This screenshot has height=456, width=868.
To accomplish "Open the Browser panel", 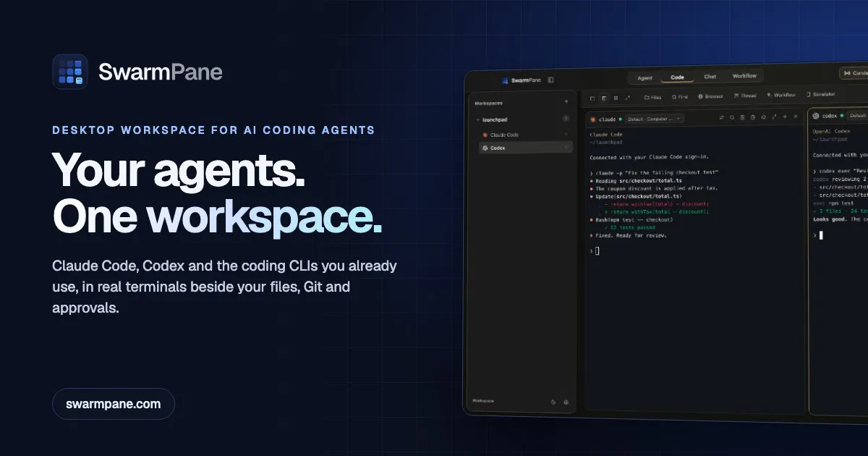I will 710,96.
